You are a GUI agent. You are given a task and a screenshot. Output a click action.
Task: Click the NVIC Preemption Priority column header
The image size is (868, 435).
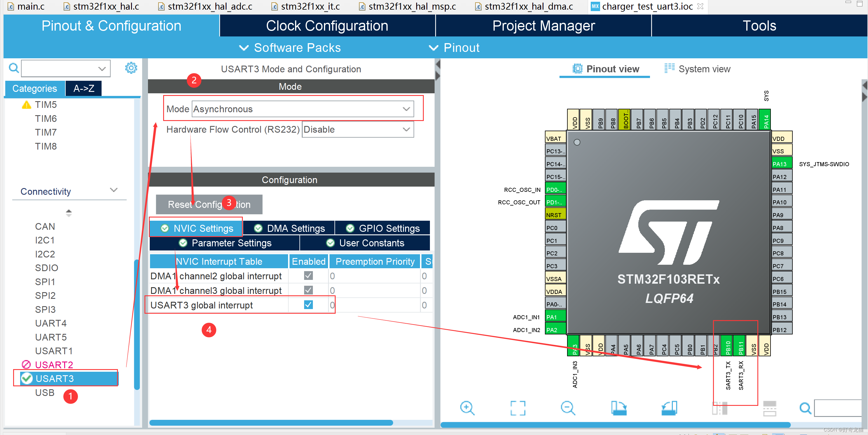coord(375,261)
